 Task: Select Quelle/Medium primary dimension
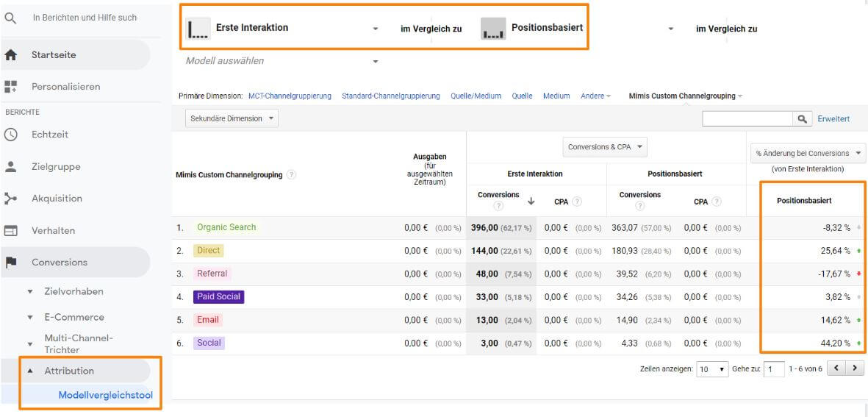pos(476,96)
